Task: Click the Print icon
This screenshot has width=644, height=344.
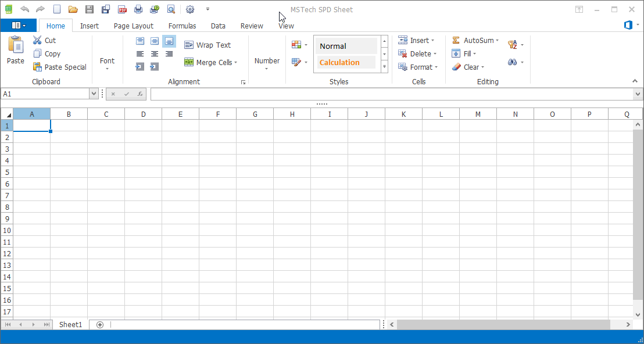Action: (138, 9)
